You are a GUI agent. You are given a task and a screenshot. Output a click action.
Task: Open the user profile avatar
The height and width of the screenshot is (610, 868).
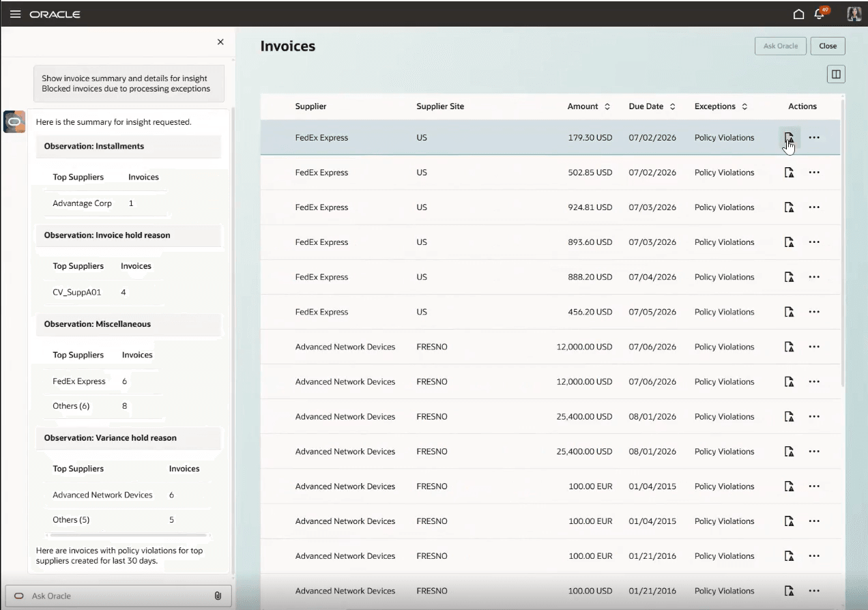(854, 14)
